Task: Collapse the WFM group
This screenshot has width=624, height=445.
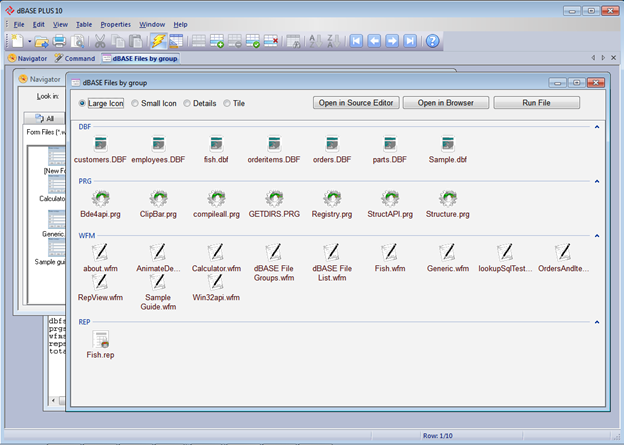Action: [x=597, y=236]
